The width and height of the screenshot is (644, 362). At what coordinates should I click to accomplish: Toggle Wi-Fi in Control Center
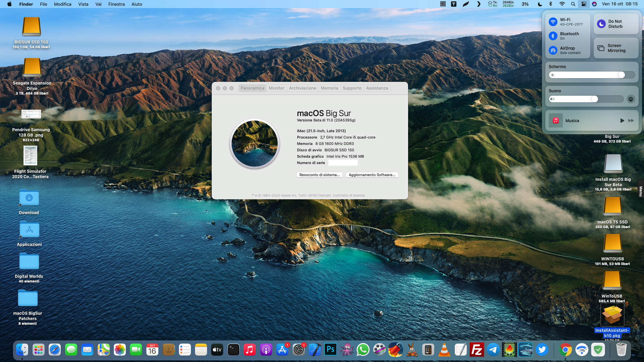[553, 22]
